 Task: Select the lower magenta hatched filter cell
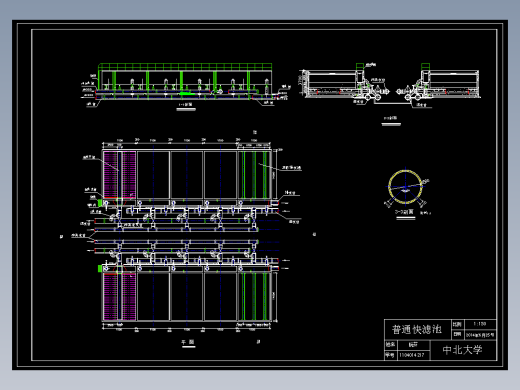pos(119,297)
